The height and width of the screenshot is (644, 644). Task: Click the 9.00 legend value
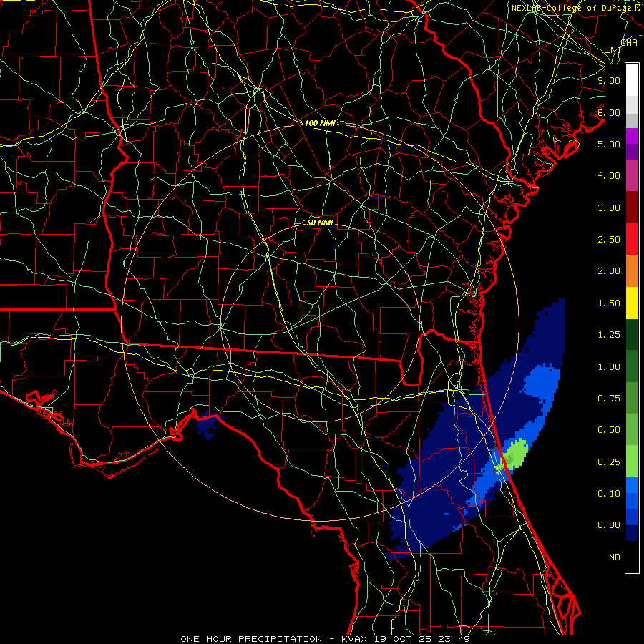pyautogui.click(x=609, y=80)
